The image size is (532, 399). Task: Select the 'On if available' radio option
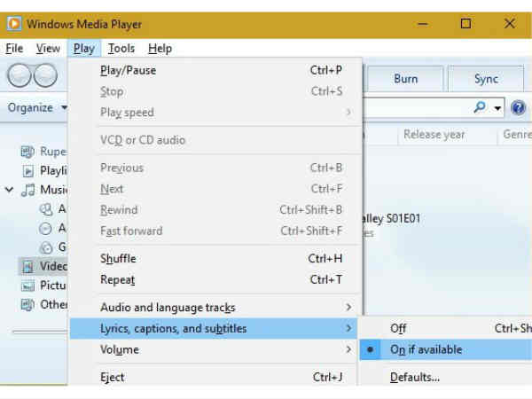click(x=446, y=349)
